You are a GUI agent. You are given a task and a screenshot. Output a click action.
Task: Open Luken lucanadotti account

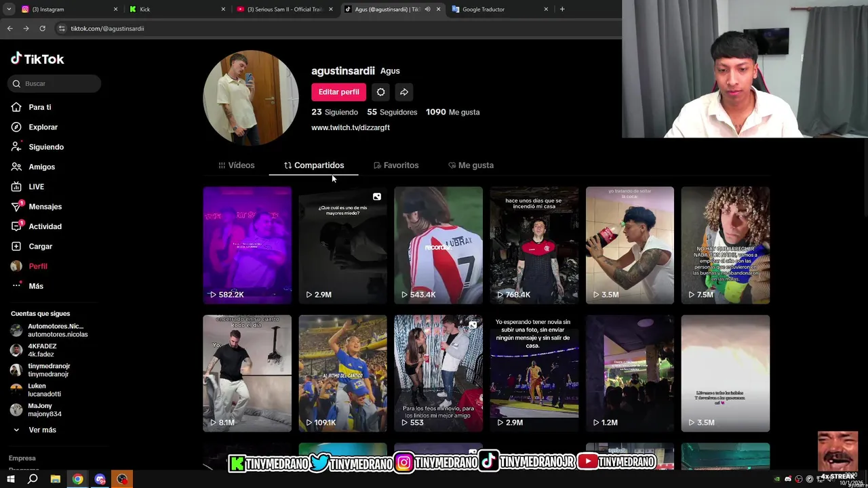[37, 390]
